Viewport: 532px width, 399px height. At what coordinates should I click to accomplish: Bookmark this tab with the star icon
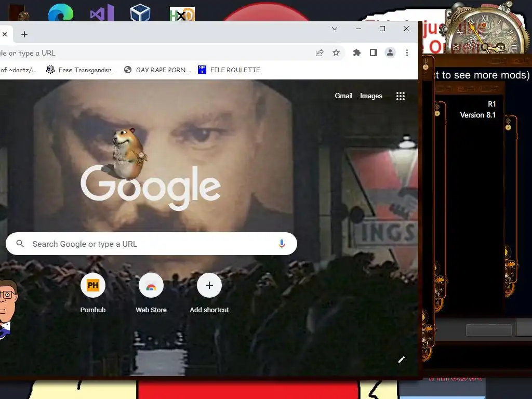coord(336,52)
